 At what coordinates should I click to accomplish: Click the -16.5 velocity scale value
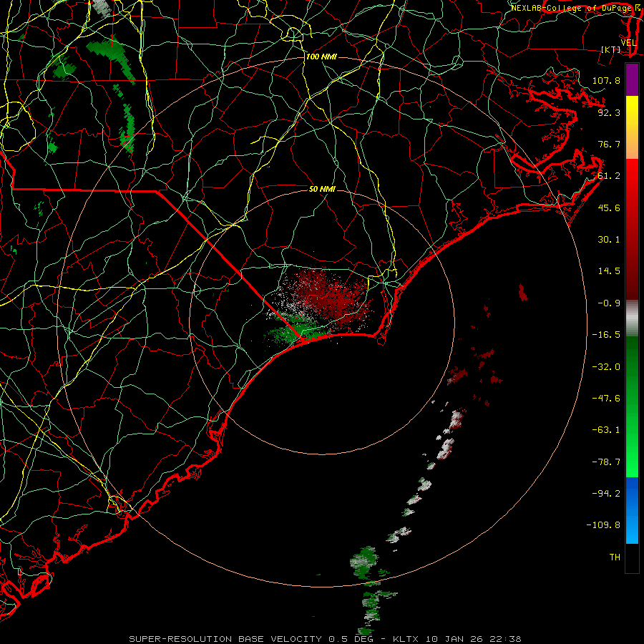click(x=606, y=335)
